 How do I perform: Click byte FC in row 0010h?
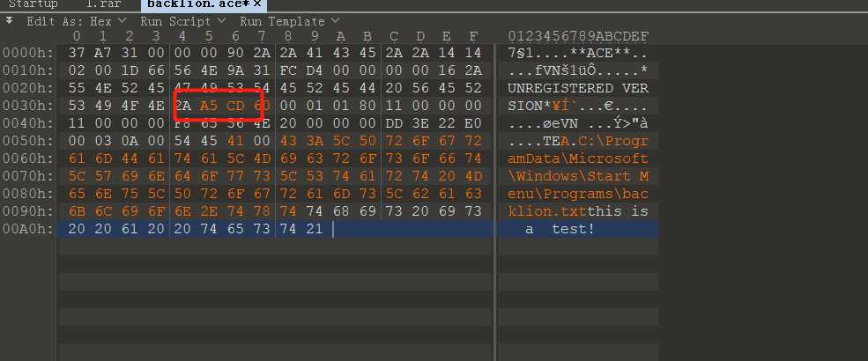tap(288, 70)
